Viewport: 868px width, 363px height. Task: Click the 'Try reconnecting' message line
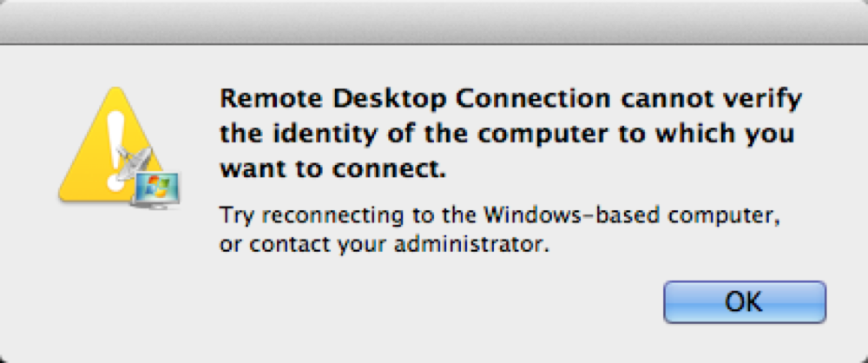click(500, 215)
